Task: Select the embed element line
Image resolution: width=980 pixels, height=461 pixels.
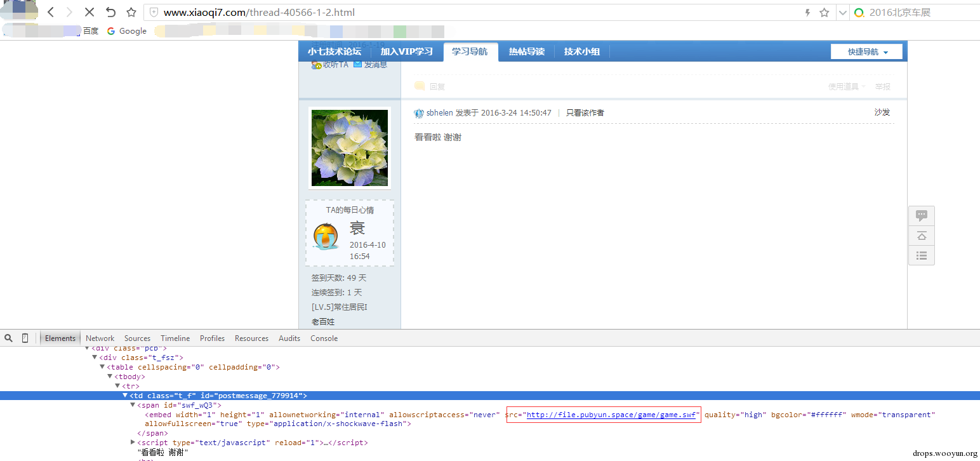Action: [x=540, y=419]
